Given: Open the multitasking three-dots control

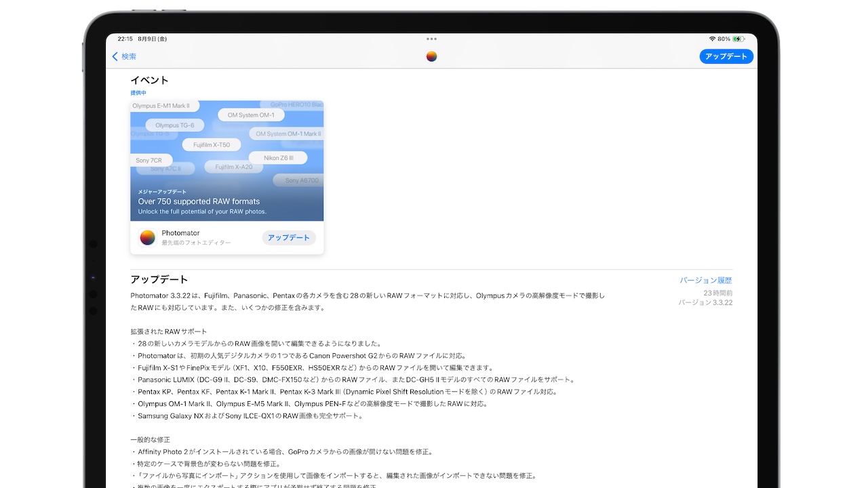Looking at the screenshot, I should click(431, 39).
